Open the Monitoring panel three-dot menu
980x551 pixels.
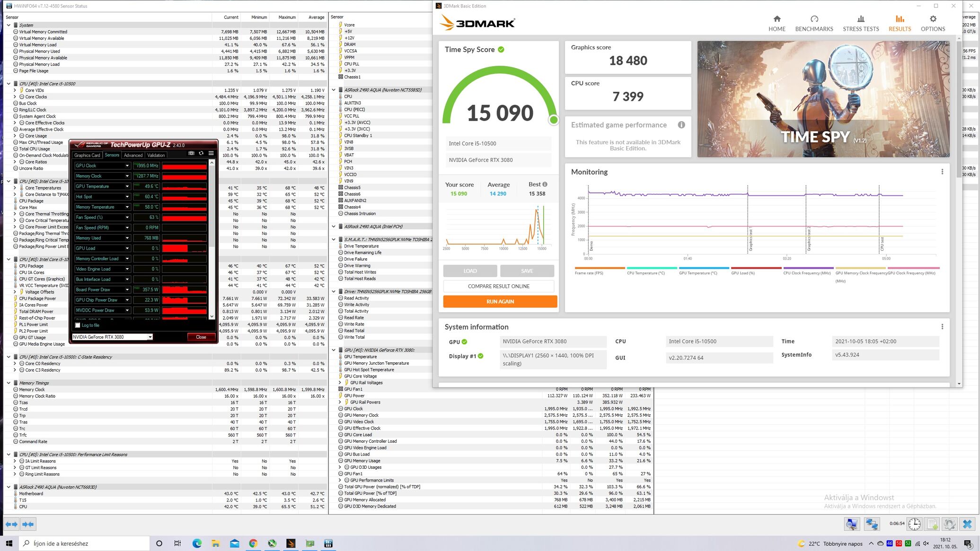click(x=942, y=172)
